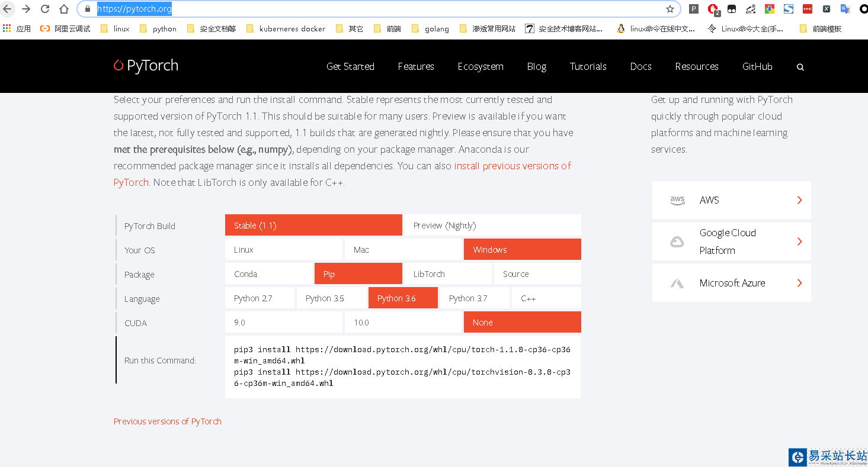
Task: Open the red stop-hand ad blocker extension
Action: [x=713, y=9]
